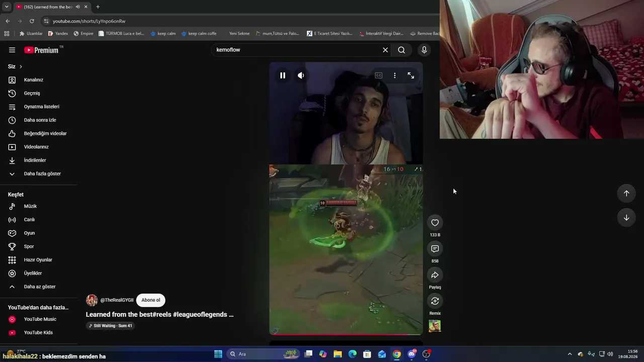Open the Still Waiting · Sum 41 sound
644x362 pixels.
pyautogui.click(x=111, y=326)
